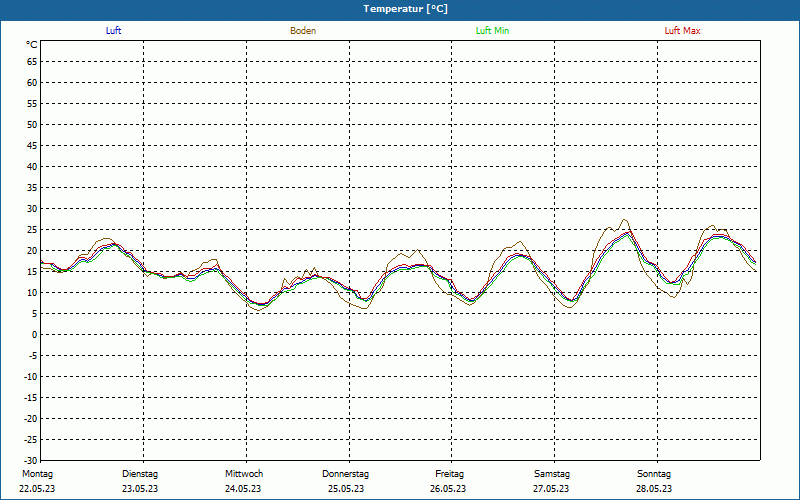Click the green Luft Min legend label
The image size is (800, 500).
point(492,31)
